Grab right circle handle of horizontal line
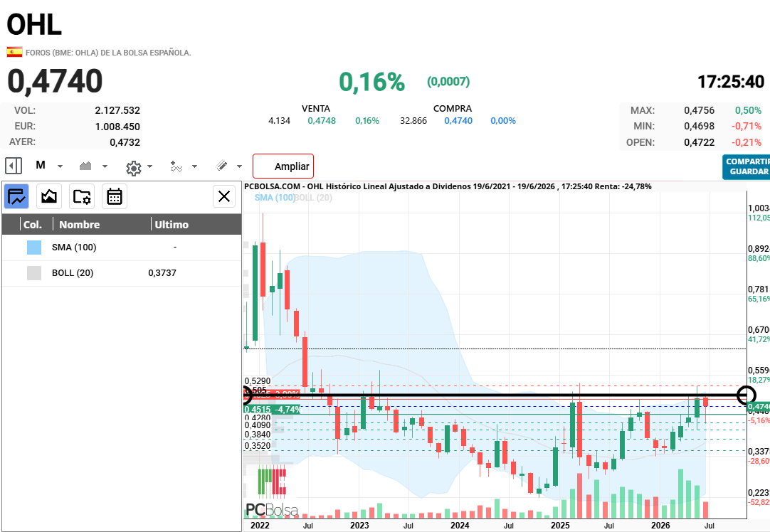Viewport: 770px width, 532px height. [747, 395]
